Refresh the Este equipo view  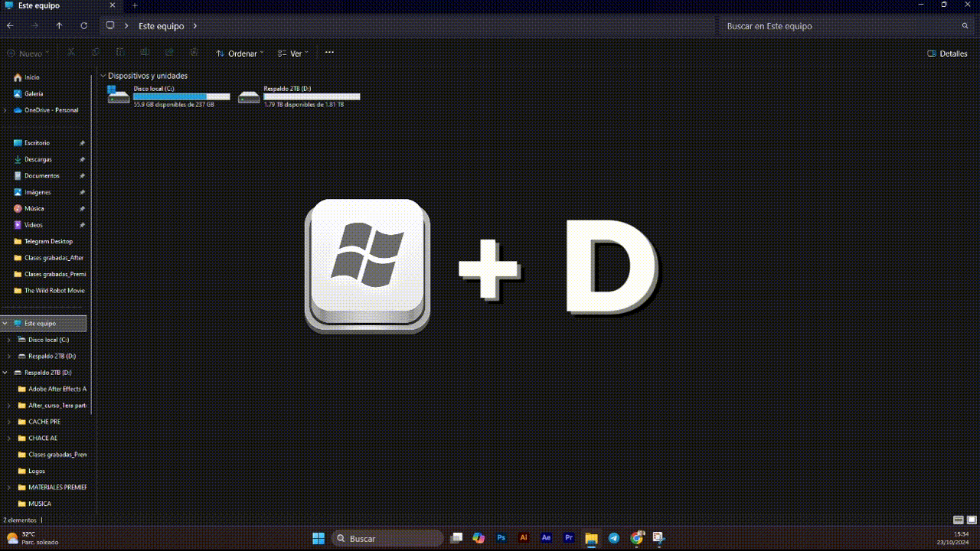83,25
